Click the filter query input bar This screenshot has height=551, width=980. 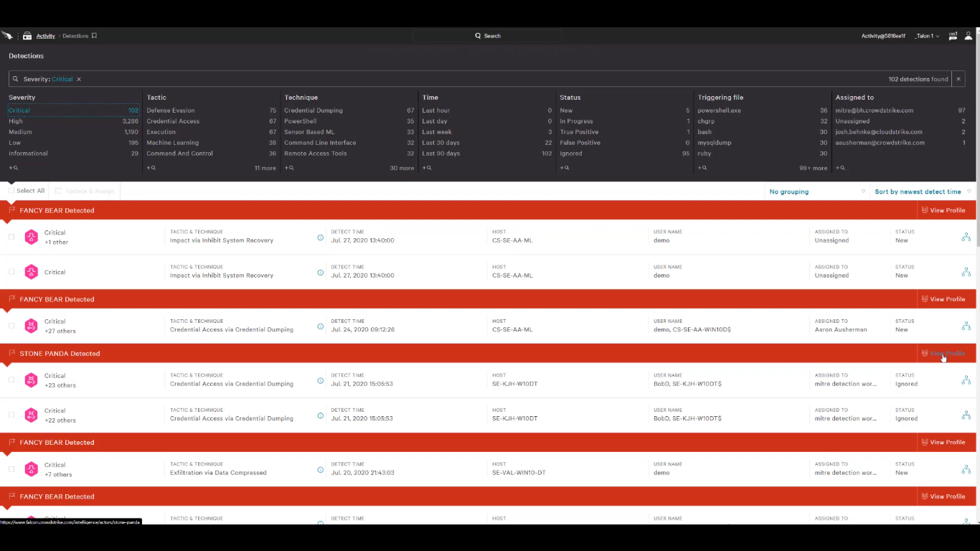click(481, 80)
